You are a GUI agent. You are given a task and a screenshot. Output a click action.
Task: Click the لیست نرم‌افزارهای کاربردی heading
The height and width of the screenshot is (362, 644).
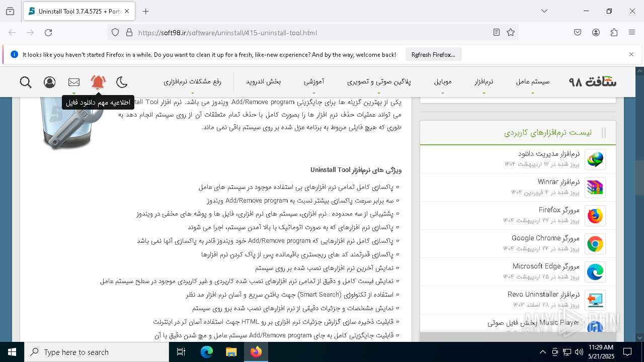click(547, 133)
